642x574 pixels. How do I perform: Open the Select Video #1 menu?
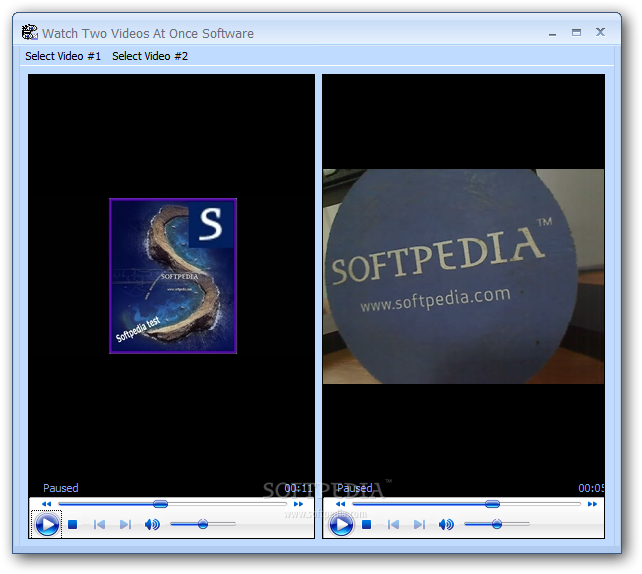tap(63, 56)
